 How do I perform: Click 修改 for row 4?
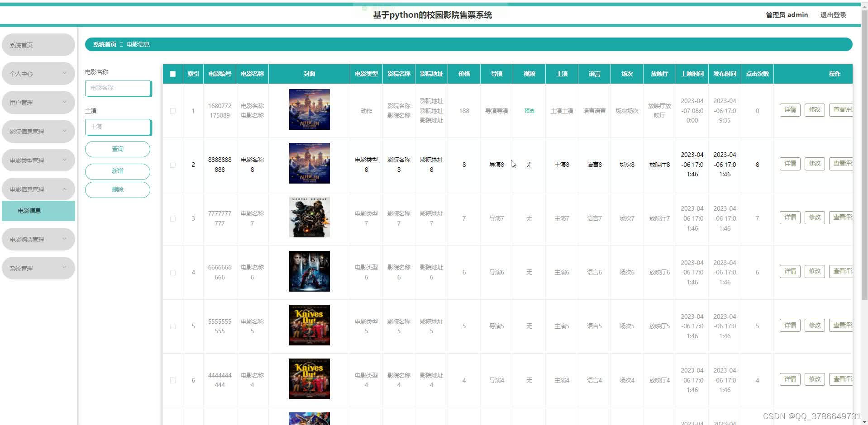pos(815,271)
